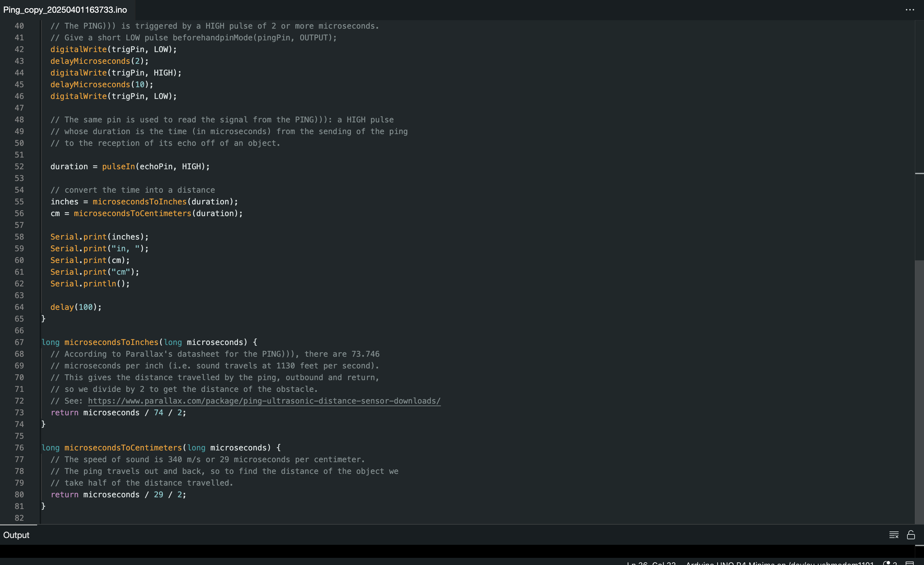Image resolution: width=924 pixels, height=565 pixels.
Task: Click "digitalWrite(trigPin, LOW);" on line 46
Action: (x=114, y=96)
